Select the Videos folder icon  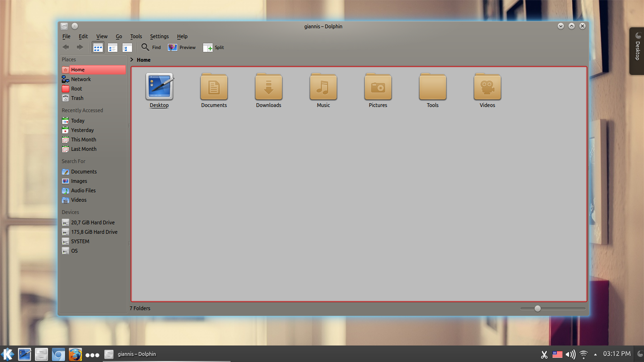[487, 87]
